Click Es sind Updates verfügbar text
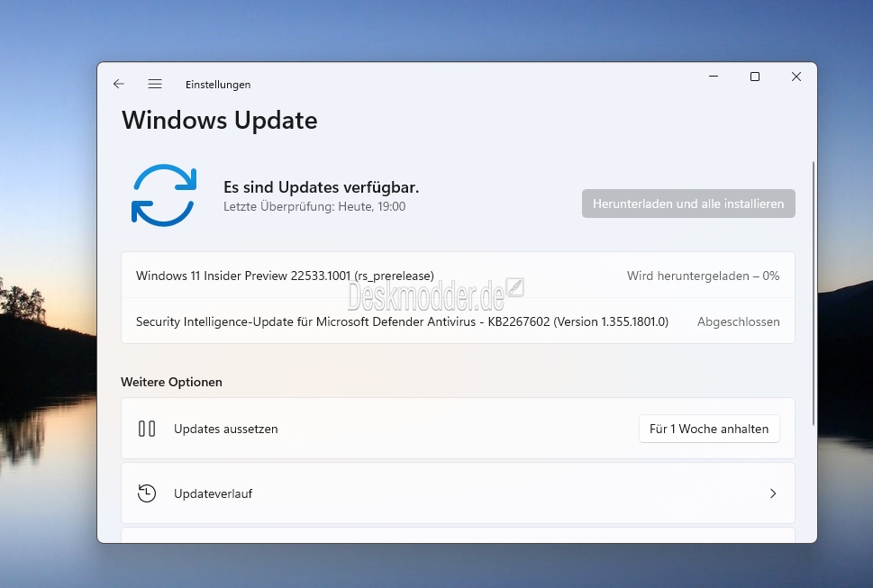873x588 pixels. (322, 187)
